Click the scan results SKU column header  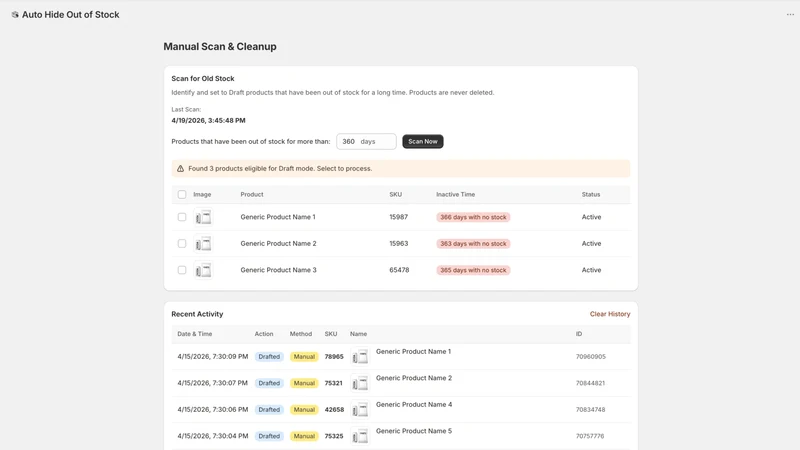(395, 194)
